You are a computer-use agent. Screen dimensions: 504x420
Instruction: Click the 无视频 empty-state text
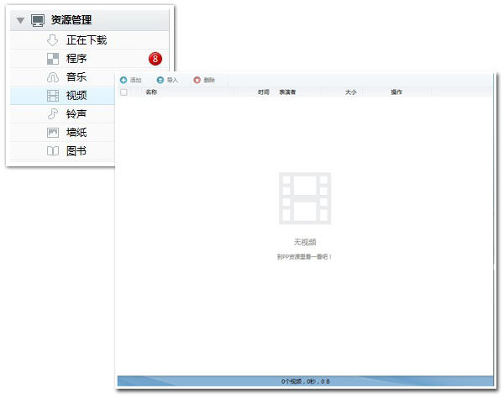(x=305, y=242)
